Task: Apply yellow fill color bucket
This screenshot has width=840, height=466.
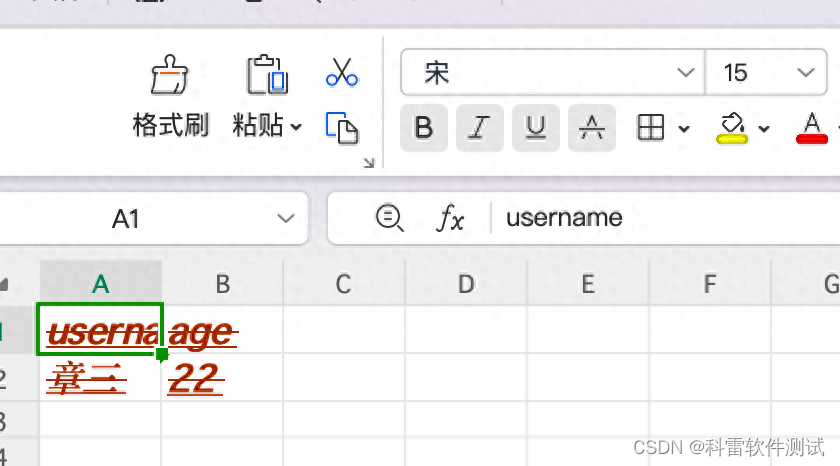Action: [732, 128]
